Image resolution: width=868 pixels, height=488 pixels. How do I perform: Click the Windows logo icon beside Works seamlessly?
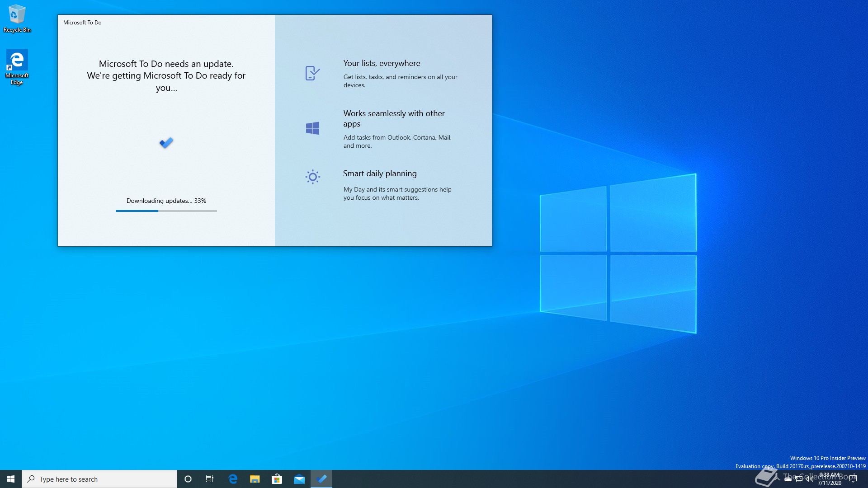pos(312,128)
